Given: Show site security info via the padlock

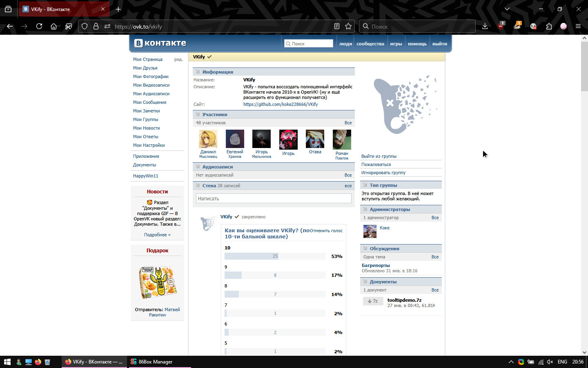Looking at the screenshot, I should pyautogui.click(x=96, y=27).
